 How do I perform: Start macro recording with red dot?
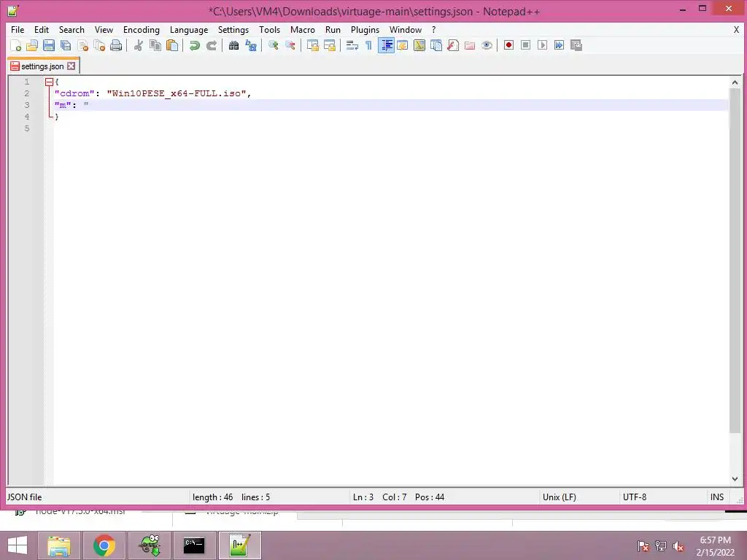click(x=508, y=45)
